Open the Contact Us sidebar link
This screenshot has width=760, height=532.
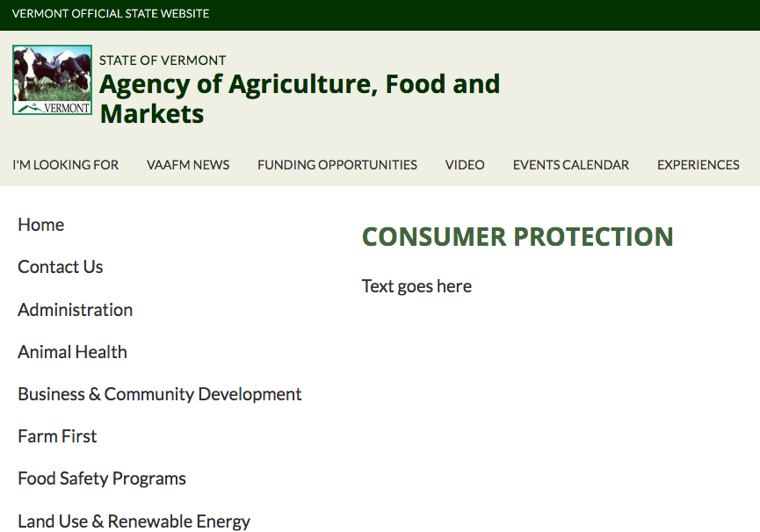[x=61, y=267]
